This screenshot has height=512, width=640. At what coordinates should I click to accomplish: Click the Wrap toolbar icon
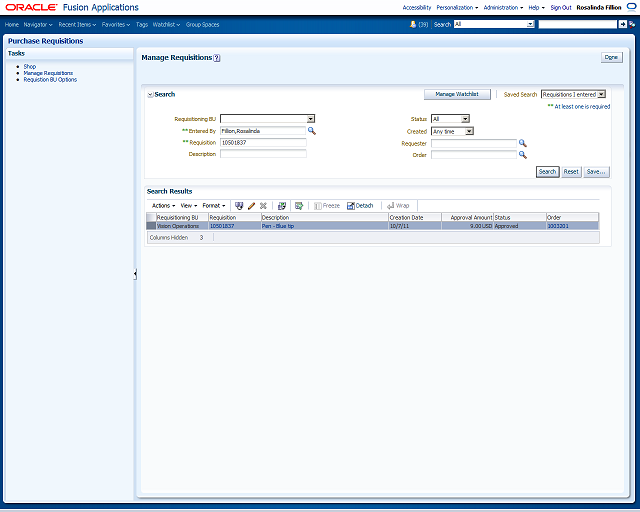tap(398, 206)
